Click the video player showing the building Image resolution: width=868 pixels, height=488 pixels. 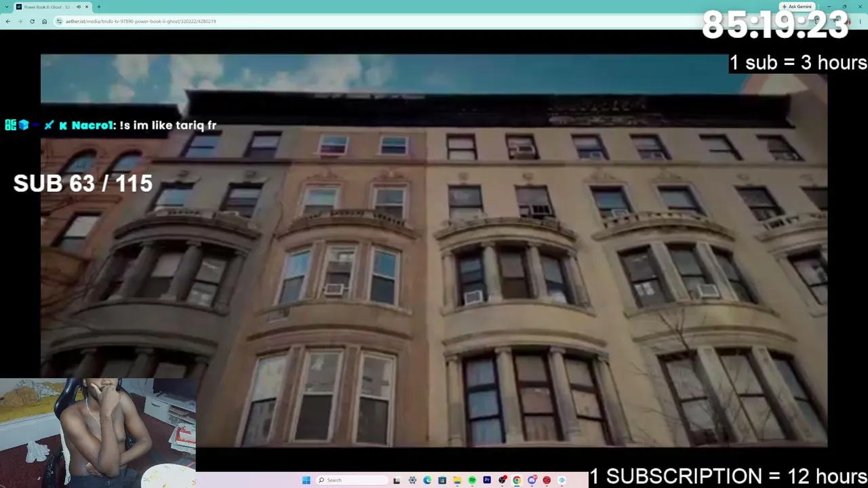pos(434,251)
